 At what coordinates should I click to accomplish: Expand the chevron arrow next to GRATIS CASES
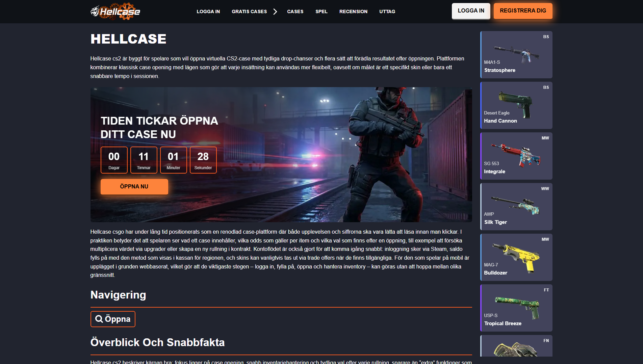[275, 11]
